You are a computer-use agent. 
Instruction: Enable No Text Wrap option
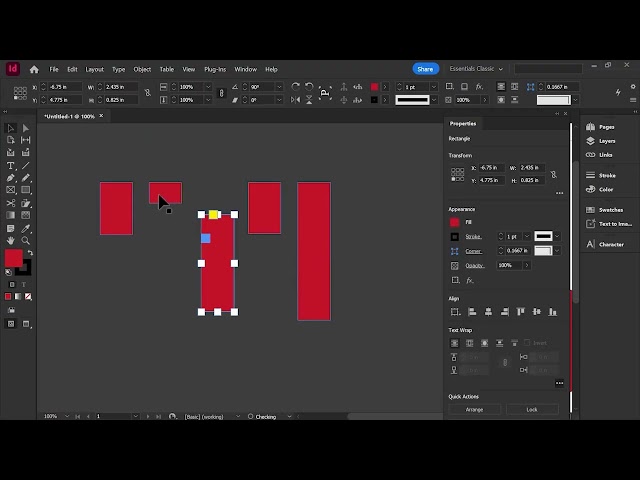(454, 343)
